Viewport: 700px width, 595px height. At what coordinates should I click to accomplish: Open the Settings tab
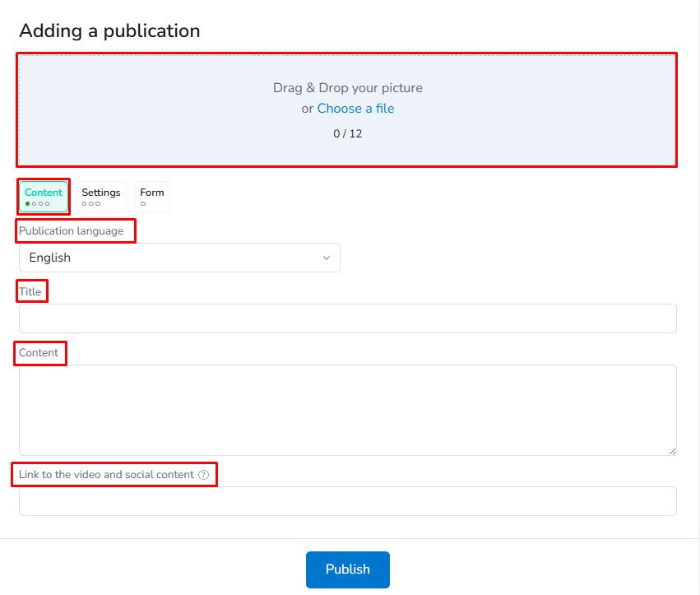tap(101, 197)
